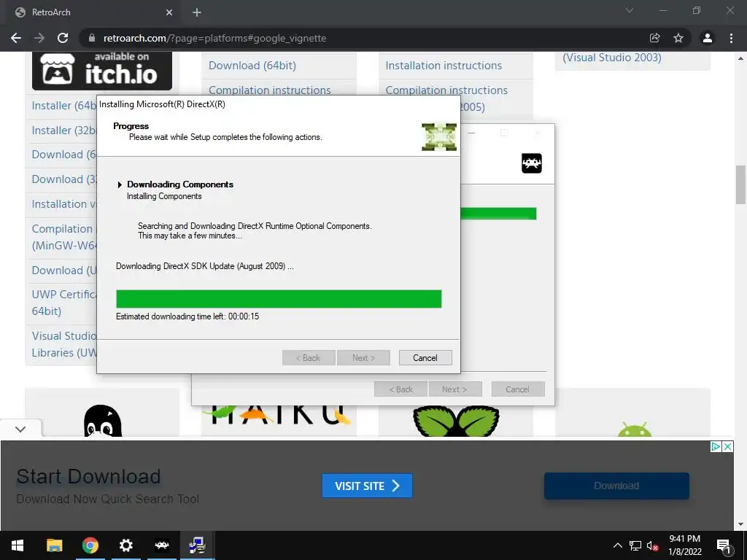Click the scrollbar up arrow
The width and height of the screenshot is (747, 560).
pos(740,58)
